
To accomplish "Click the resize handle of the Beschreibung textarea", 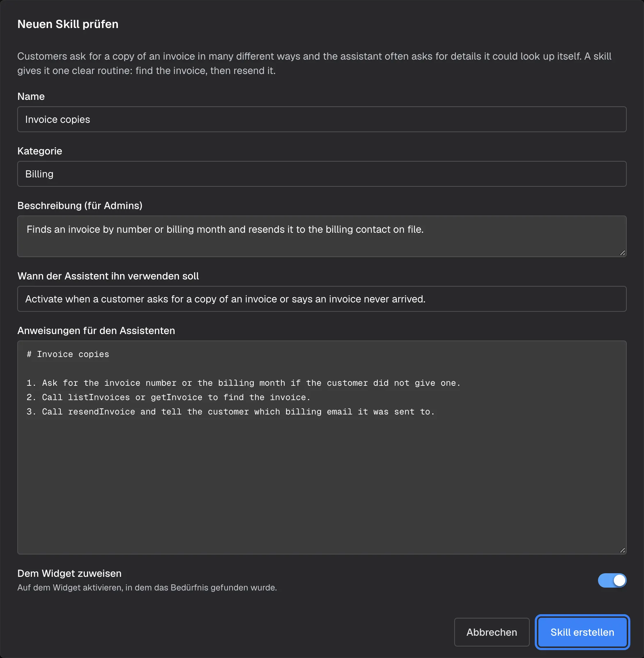I will tap(622, 253).
